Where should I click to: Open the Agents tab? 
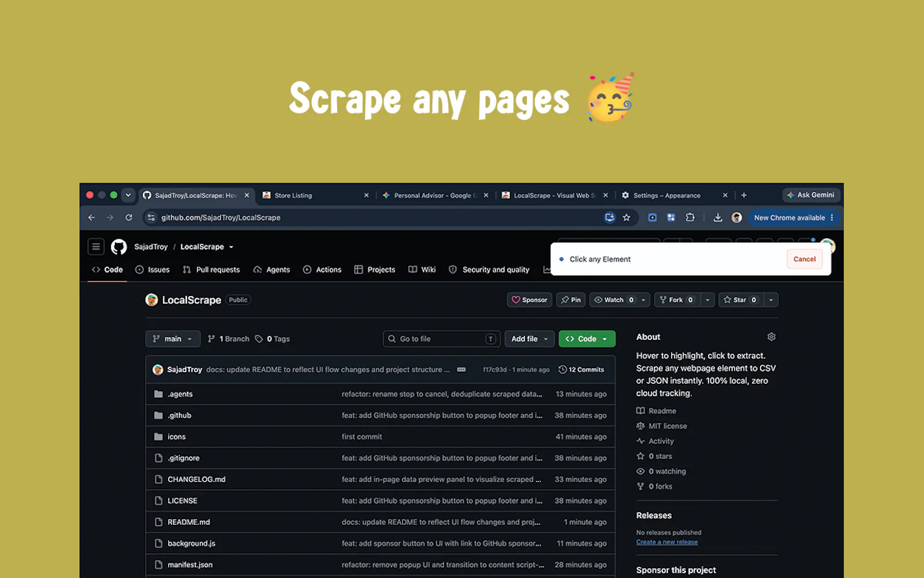coord(271,269)
